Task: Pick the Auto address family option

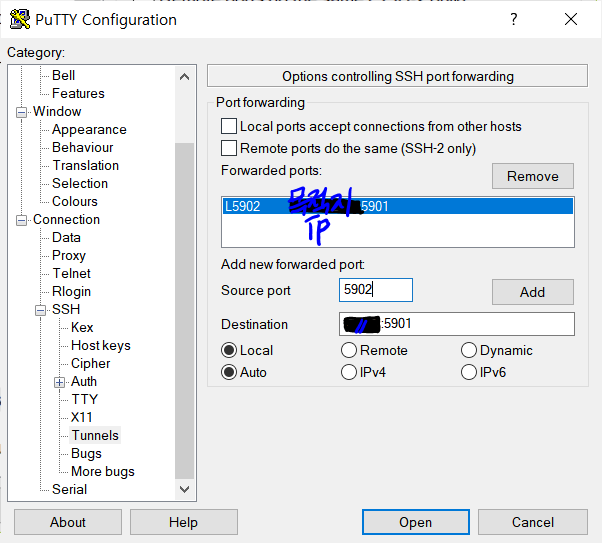Action: 229,372
